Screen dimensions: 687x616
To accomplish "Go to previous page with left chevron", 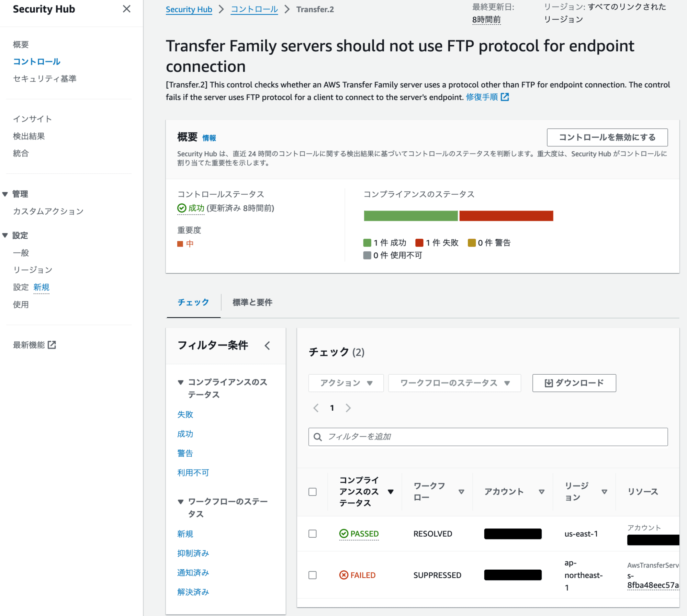I will (316, 408).
